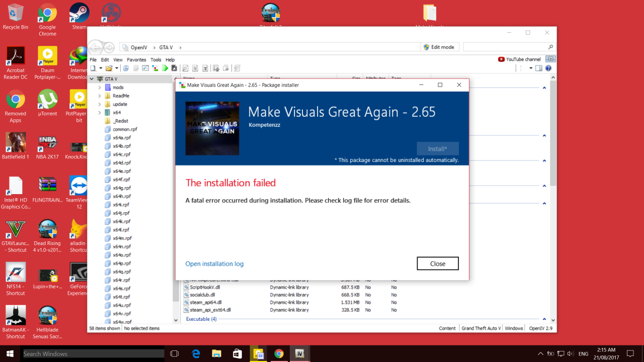Open GTAVLauncher shortcut on desktop
Viewport: 644px width, 362px height.
[16, 236]
